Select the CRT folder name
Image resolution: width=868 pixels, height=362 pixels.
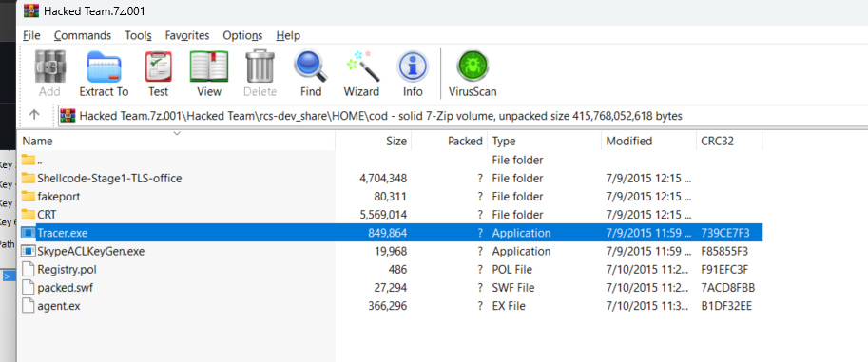pyautogui.click(x=47, y=215)
